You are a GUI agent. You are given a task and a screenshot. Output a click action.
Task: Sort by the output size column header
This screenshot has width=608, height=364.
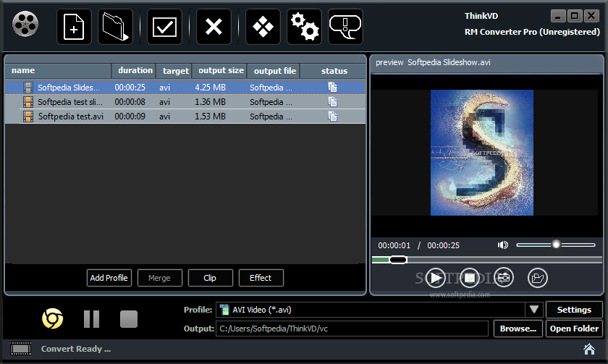click(x=219, y=70)
